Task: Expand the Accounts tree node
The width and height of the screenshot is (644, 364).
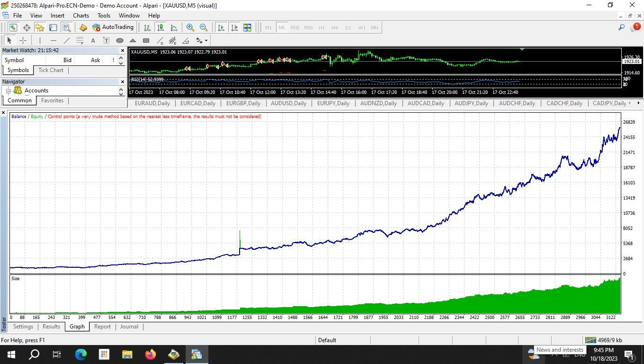Action: click(x=8, y=91)
